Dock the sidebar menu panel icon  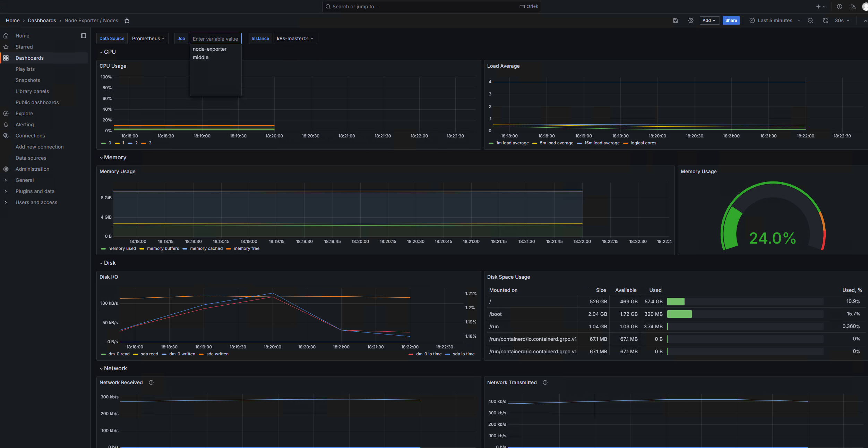[x=84, y=36]
